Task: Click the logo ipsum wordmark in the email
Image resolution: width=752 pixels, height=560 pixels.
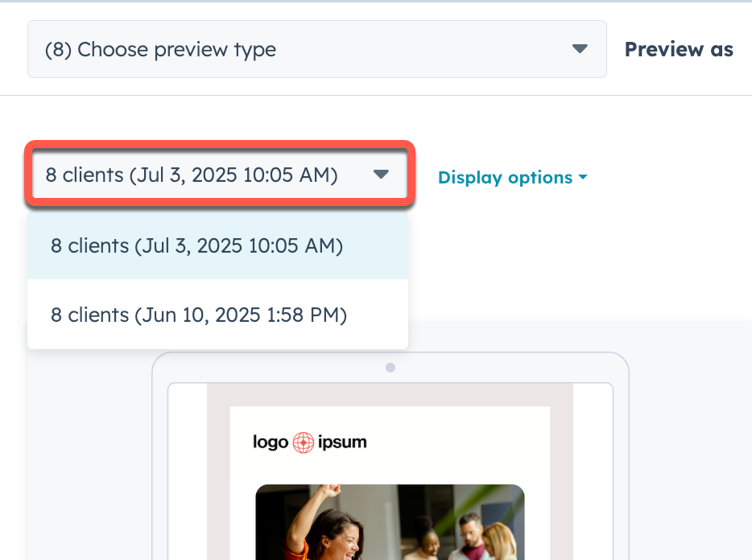Action: point(310,443)
